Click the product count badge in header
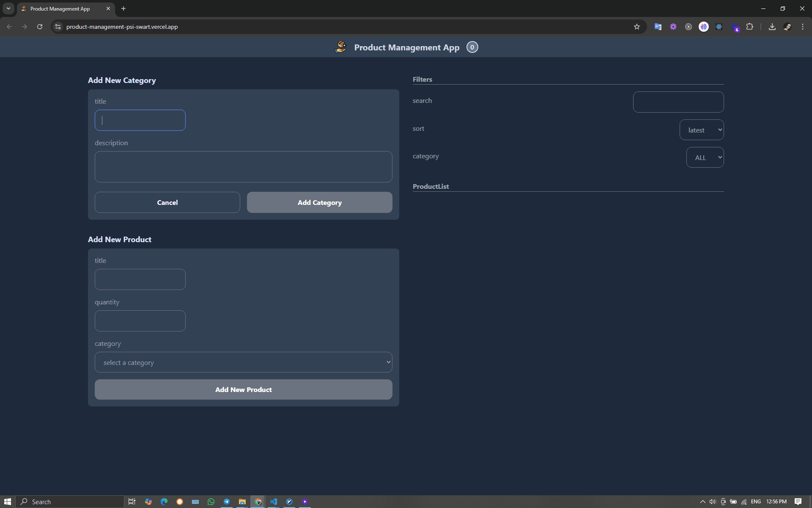Screen dimensions: 812x508 pos(472,47)
